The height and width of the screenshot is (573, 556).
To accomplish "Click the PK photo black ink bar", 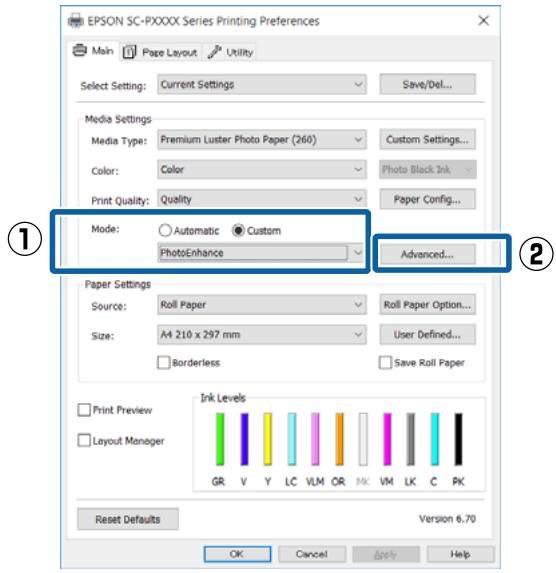I will click(458, 439).
